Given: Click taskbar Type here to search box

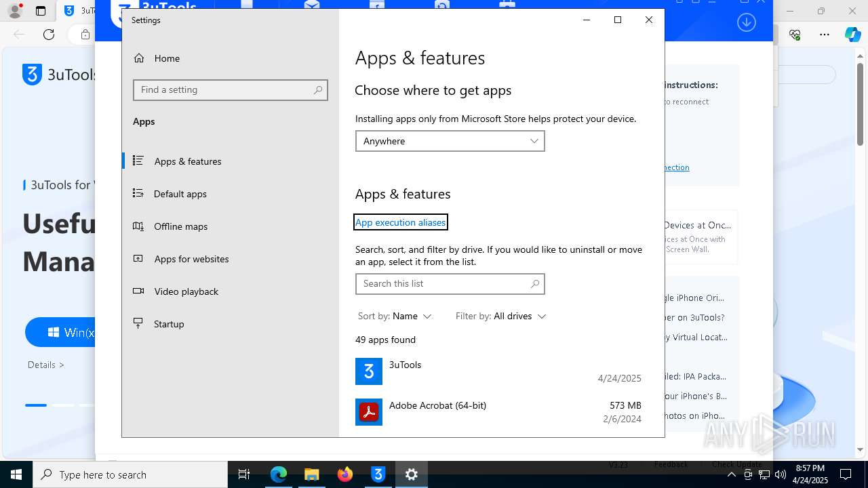Looking at the screenshot, I should (130, 474).
